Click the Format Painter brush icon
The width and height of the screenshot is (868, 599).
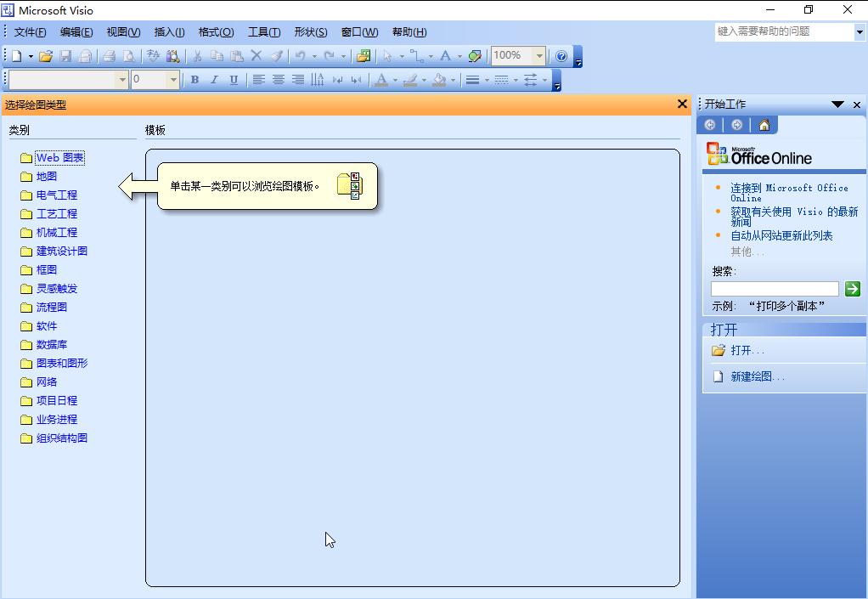coord(276,56)
